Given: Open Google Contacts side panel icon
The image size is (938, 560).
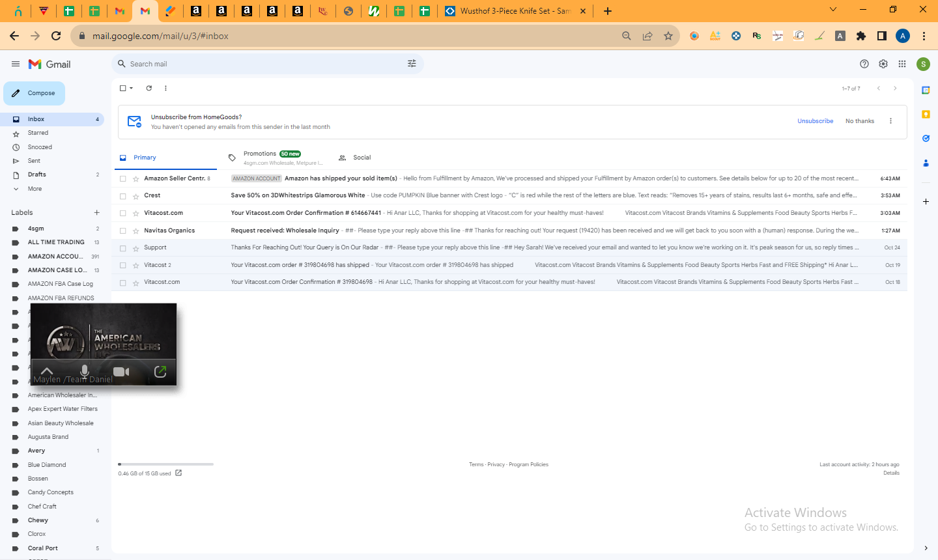Looking at the screenshot, I should click(x=926, y=163).
